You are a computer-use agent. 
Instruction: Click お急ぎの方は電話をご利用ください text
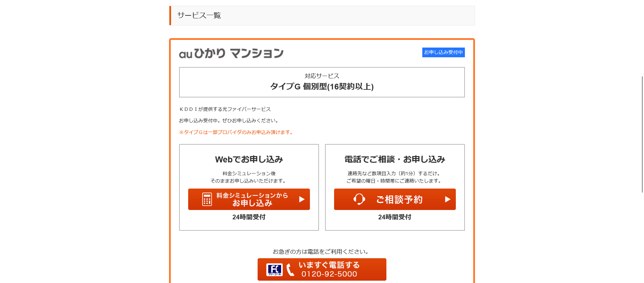(x=322, y=252)
